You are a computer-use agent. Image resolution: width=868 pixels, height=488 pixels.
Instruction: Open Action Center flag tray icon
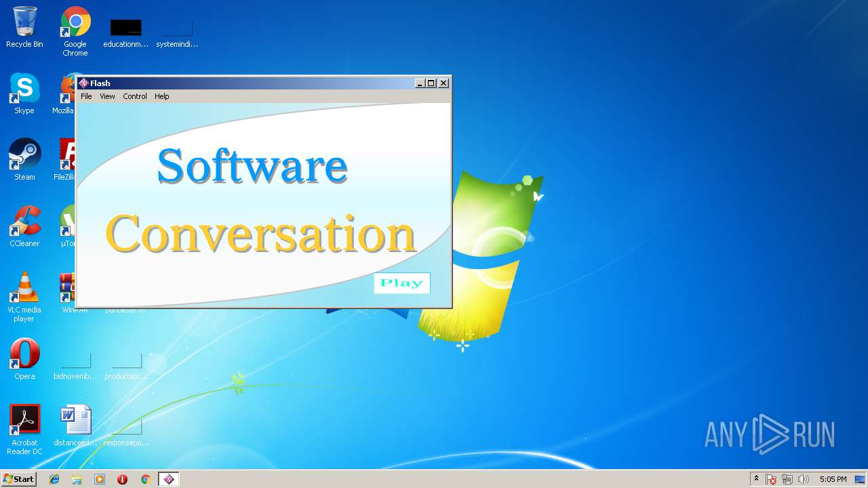(771, 479)
